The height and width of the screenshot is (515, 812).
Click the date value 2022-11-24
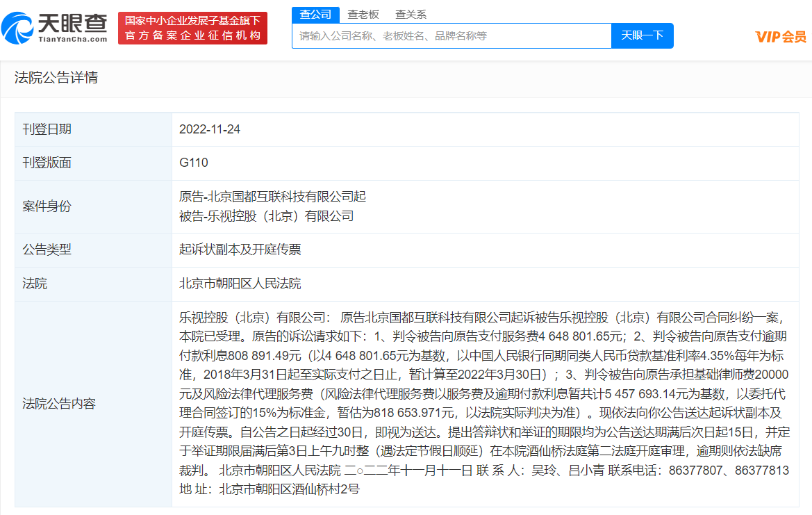point(210,129)
